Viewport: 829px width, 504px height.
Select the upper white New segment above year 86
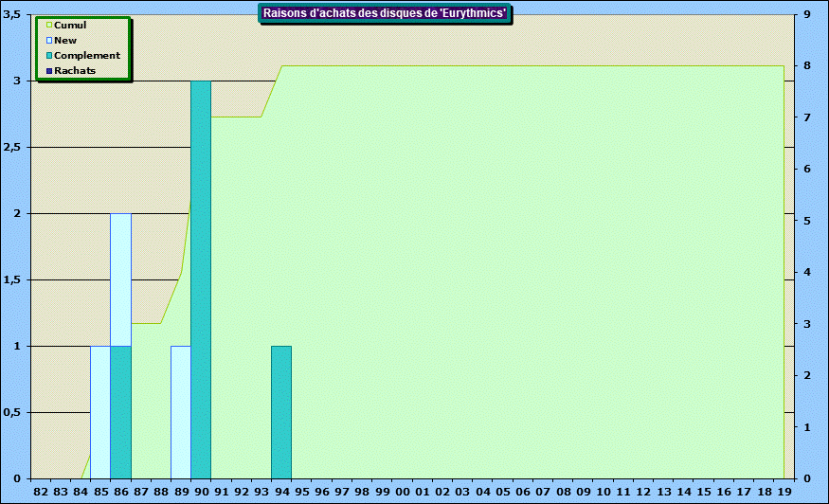(x=120, y=279)
